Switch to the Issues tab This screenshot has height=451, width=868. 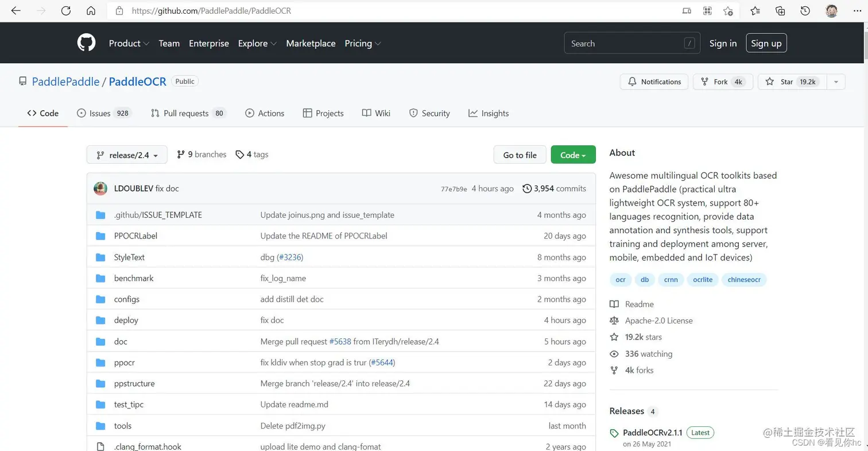[x=104, y=113]
